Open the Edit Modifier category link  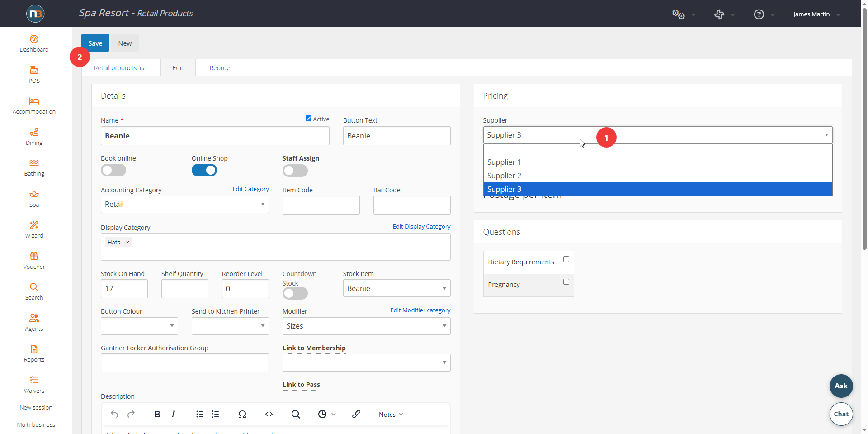click(420, 310)
